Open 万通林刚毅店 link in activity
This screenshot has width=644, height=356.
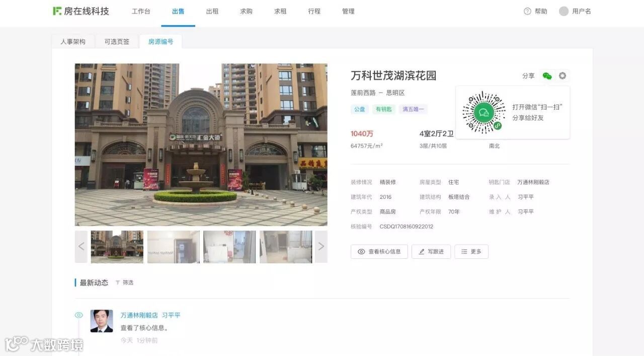coord(139,315)
